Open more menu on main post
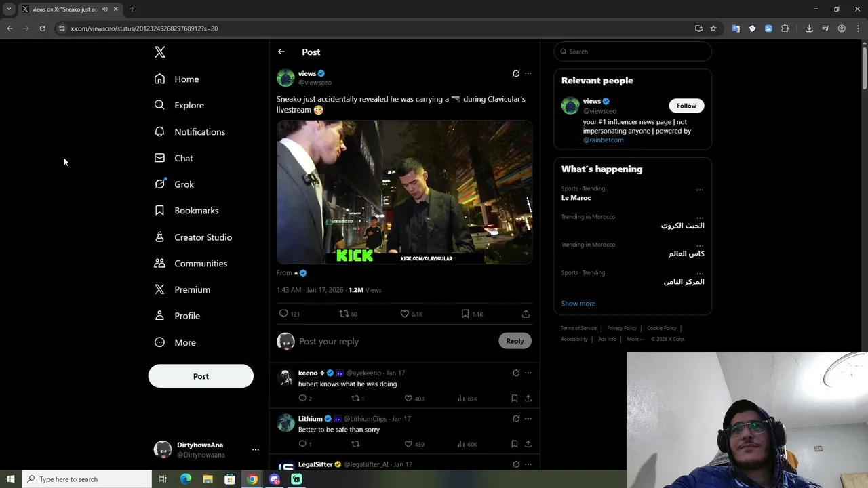 tap(528, 73)
